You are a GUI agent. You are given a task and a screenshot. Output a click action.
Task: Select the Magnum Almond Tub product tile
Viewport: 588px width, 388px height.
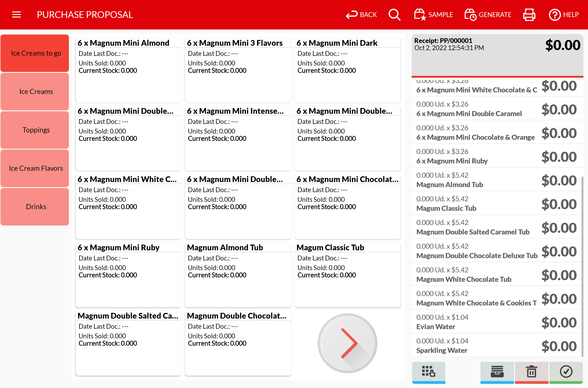point(238,275)
